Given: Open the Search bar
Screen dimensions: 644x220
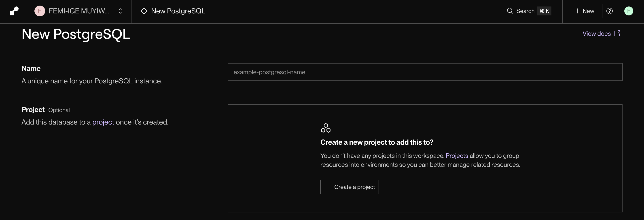Looking at the screenshot, I should click(529, 11).
